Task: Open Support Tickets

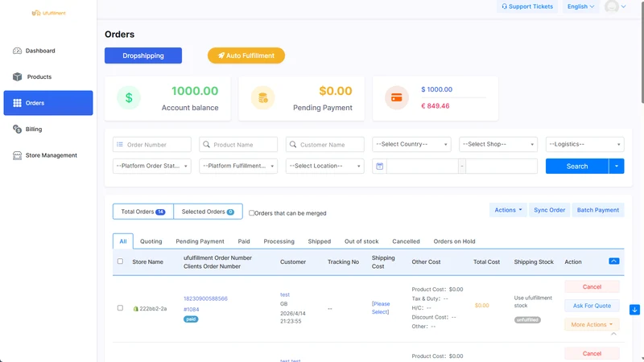Action: tap(527, 6)
